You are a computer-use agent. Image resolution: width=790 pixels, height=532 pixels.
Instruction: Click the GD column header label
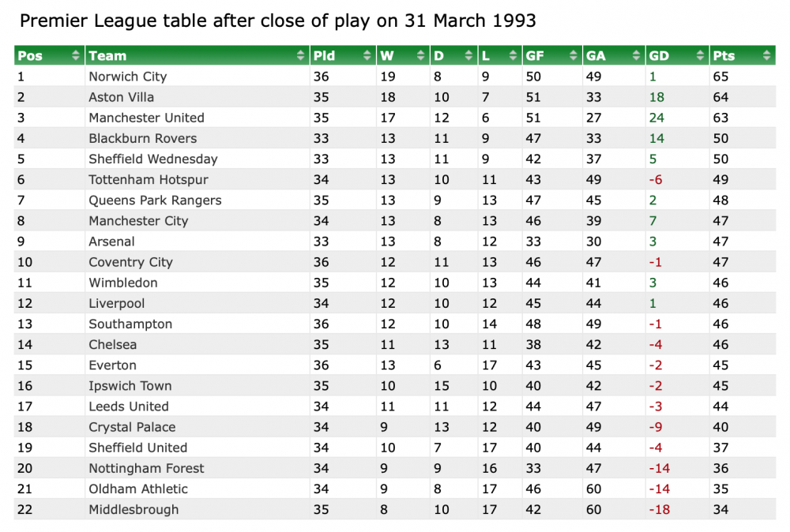pyautogui.click(x=659, y=55)
